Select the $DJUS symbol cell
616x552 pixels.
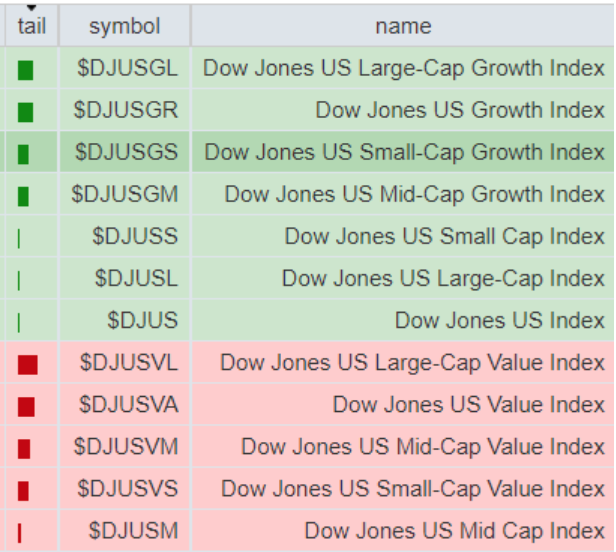143,320
